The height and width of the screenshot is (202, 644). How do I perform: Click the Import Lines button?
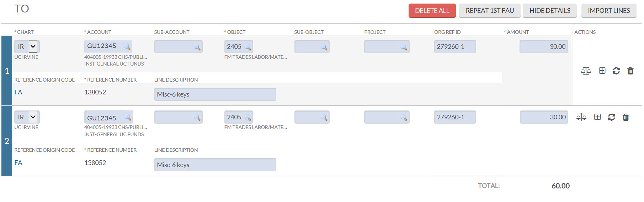pos(609,11)
